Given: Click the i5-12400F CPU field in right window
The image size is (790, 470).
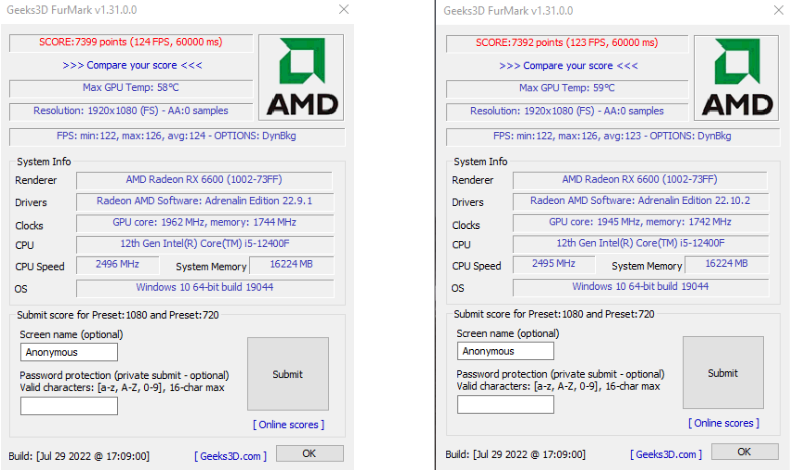Looking at the screenshot, I should 640,243.
